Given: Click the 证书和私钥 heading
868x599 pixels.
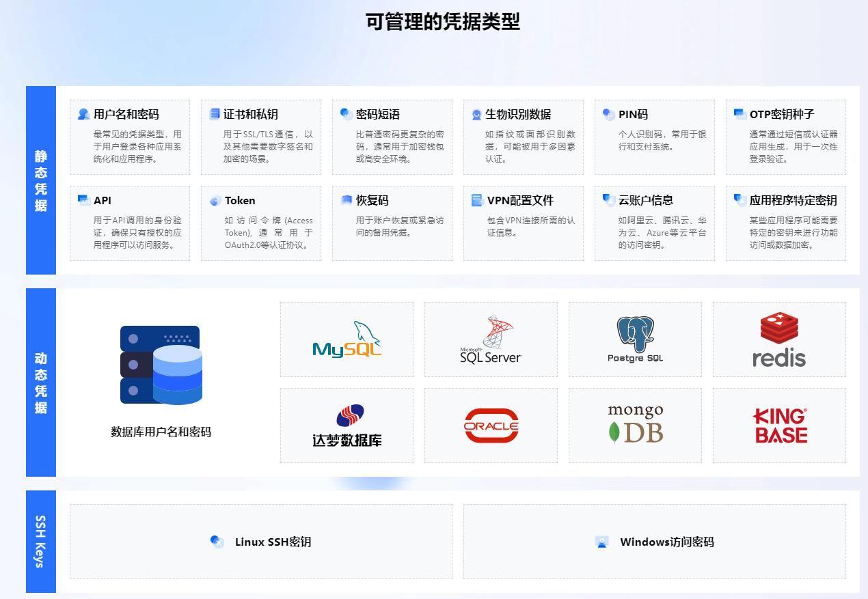Looking at the screenshot, I should [x=251, y=114].
